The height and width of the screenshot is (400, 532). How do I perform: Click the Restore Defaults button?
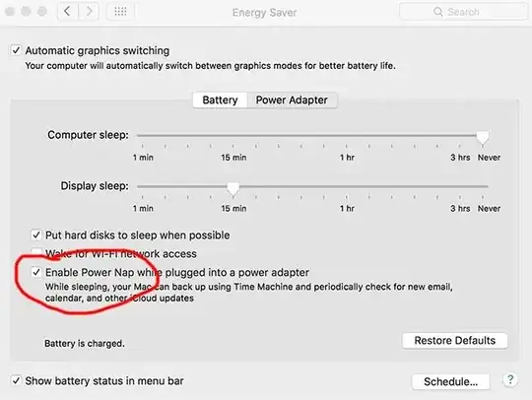tap(454, 340)
